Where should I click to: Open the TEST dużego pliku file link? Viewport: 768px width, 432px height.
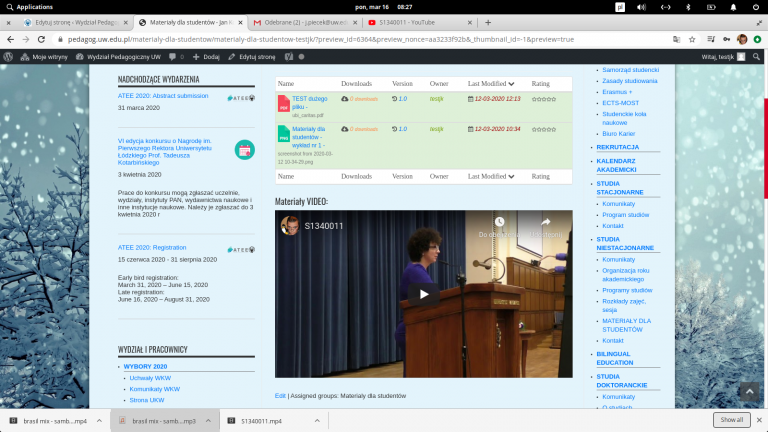point(309,103)
